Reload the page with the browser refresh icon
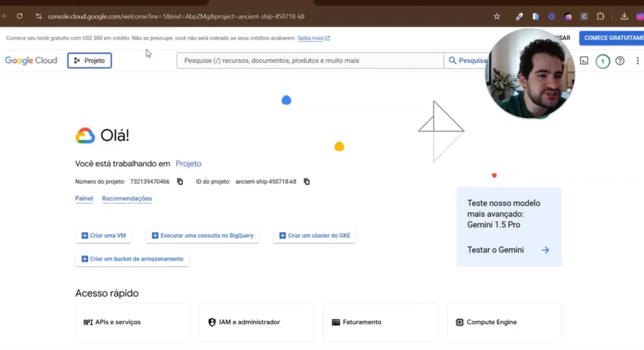Viewport: 644px width, 350px height. click(x=19, y=16)
